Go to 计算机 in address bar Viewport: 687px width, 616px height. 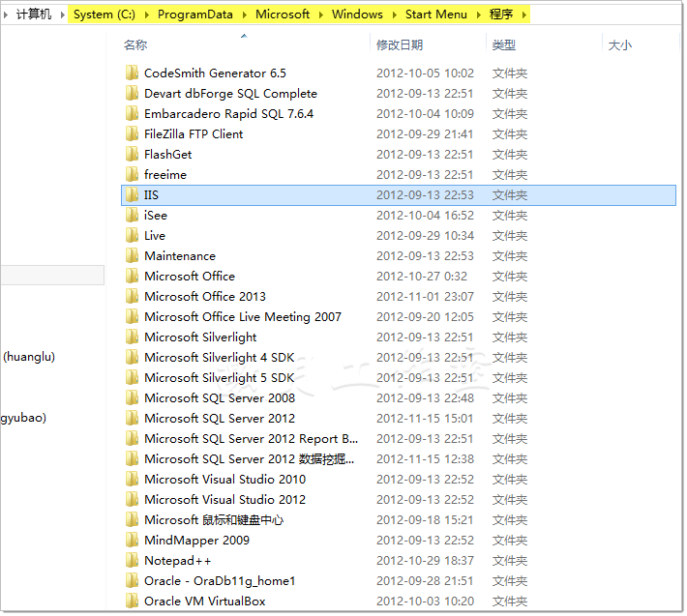(x=34, y=15)
